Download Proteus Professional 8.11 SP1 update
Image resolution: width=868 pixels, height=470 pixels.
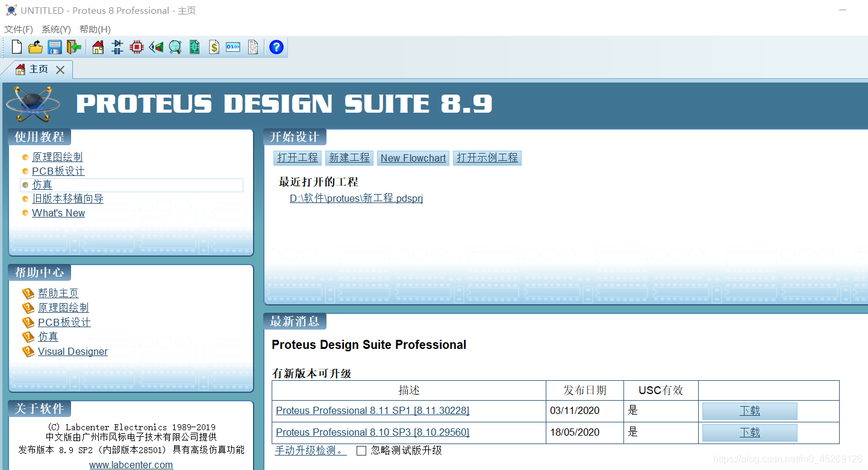coord(750,411)
